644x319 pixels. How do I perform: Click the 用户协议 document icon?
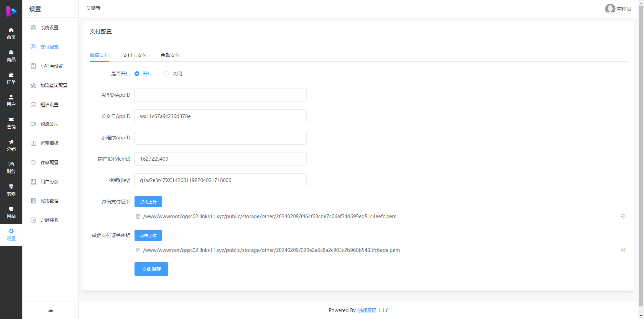tap(33, 182)
